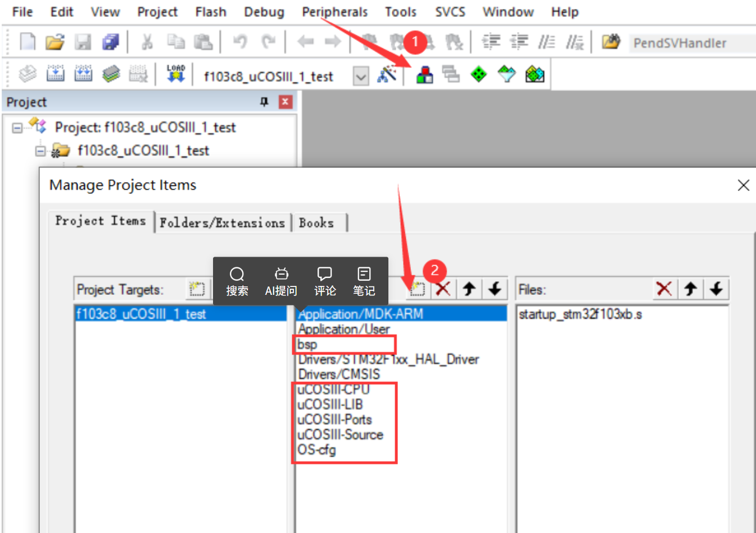This screenshot has width=756, height=533.
Task: Open the Peripherals menu
Action: coord(334,12)
